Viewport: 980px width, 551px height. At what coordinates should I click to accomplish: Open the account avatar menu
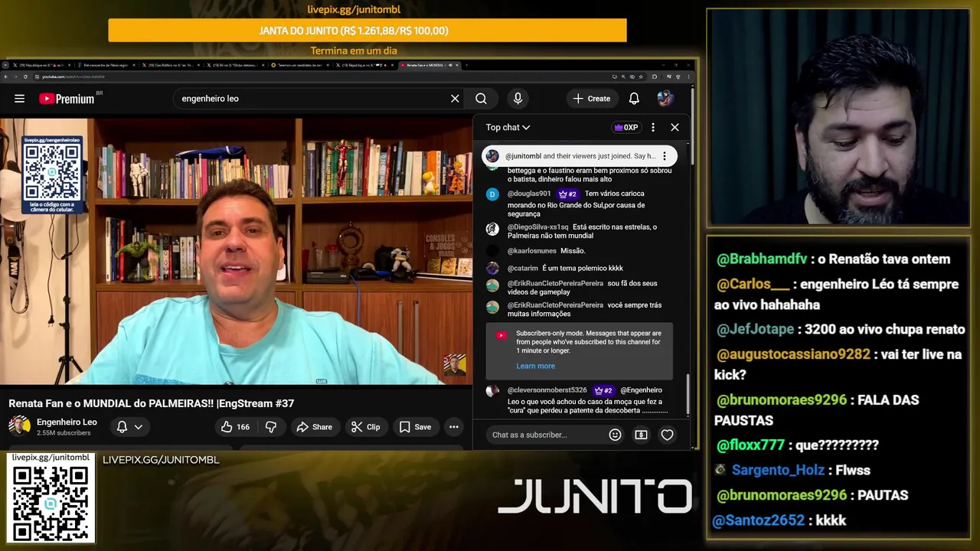tap(665, 99)
